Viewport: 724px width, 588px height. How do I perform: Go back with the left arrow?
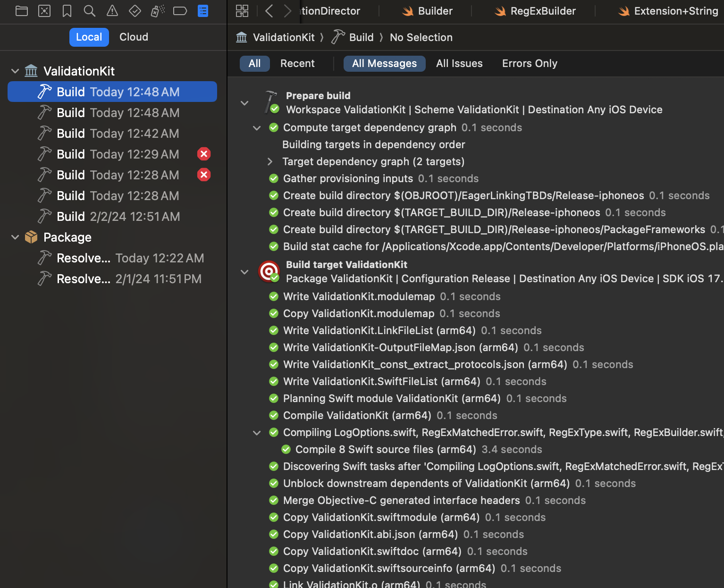click(x=269, y=11)
